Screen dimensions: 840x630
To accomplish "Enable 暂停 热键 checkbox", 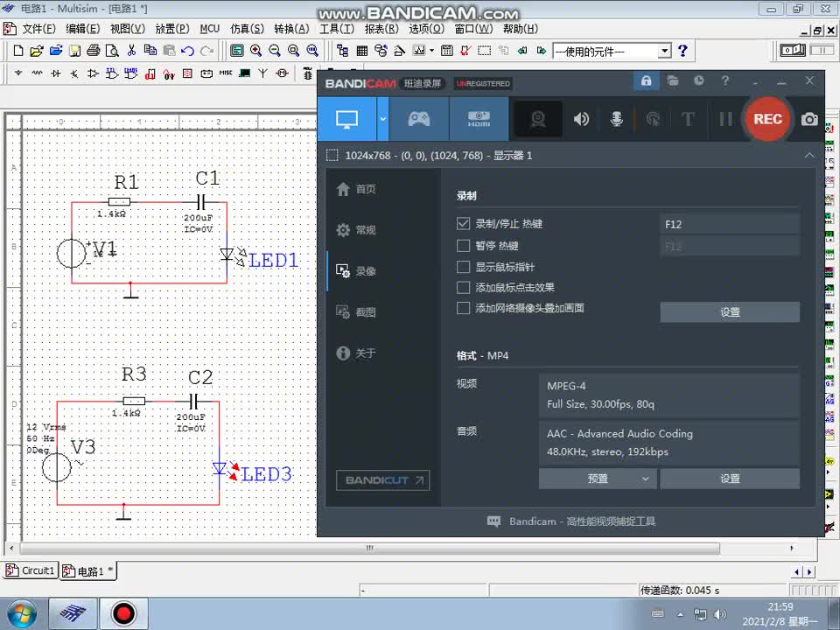I will click(x=463, y=245).
